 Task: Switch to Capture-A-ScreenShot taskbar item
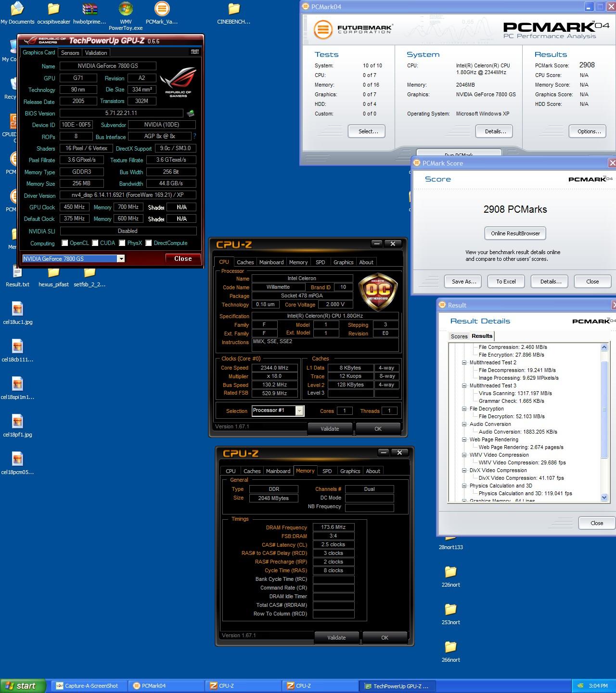[90, 686]
